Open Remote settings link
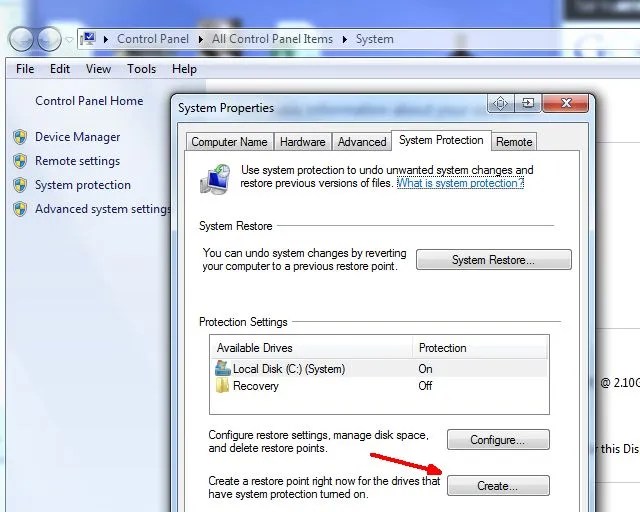This screenshot has height=512, width=640. coord(78,161)
